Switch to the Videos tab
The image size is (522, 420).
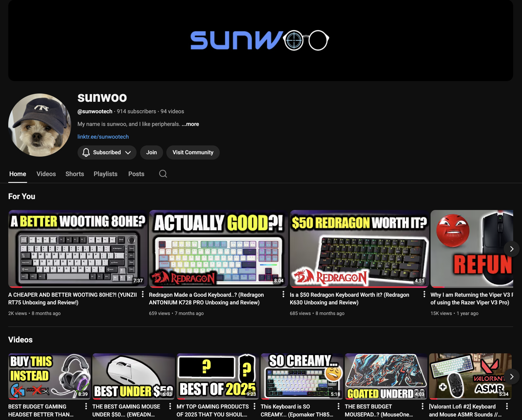tap(46, 174)
